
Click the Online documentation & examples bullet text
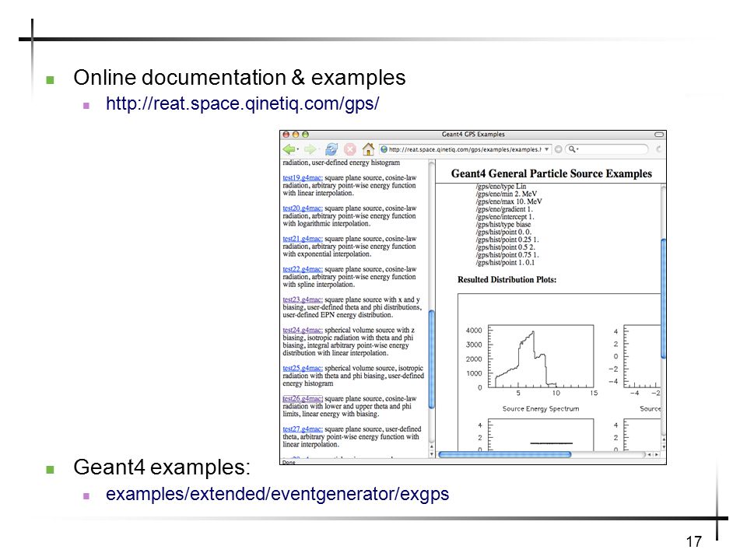239,78
